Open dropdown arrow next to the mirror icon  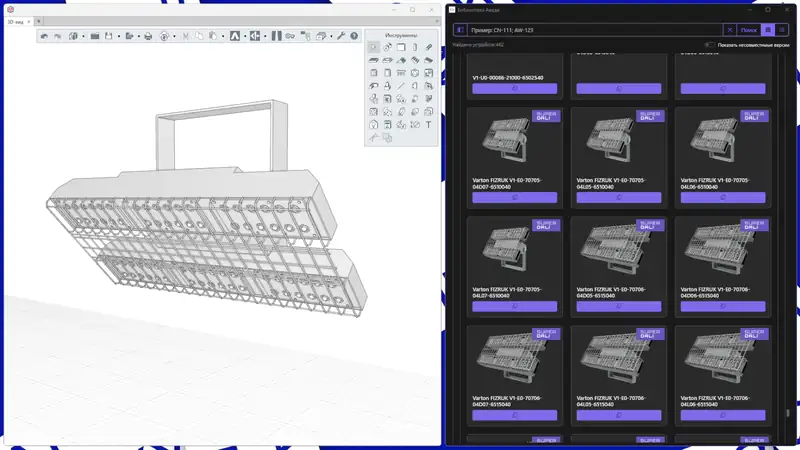click(265, 36)
